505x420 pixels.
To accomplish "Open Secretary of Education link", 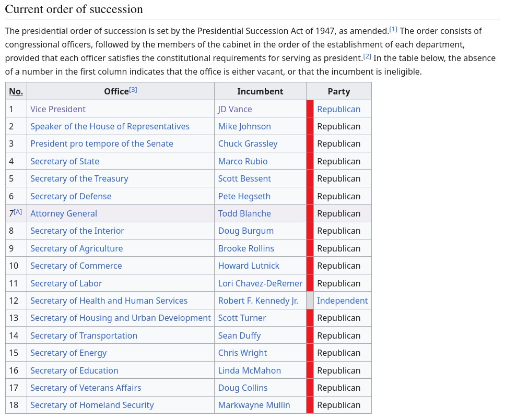I will tap(74, 371).
